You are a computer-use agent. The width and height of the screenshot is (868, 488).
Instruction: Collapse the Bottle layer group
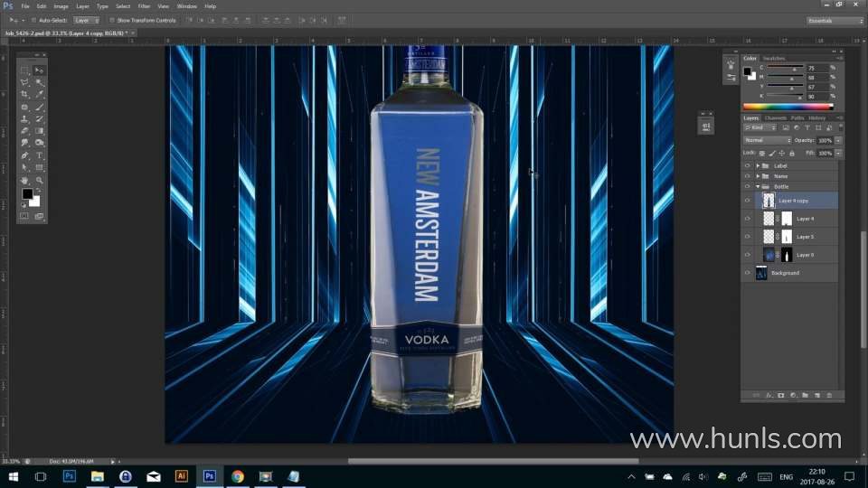click(758, 186)
